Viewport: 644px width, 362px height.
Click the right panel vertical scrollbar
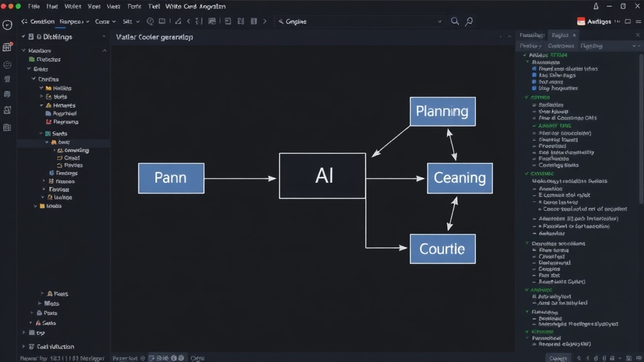pos(641,129)
